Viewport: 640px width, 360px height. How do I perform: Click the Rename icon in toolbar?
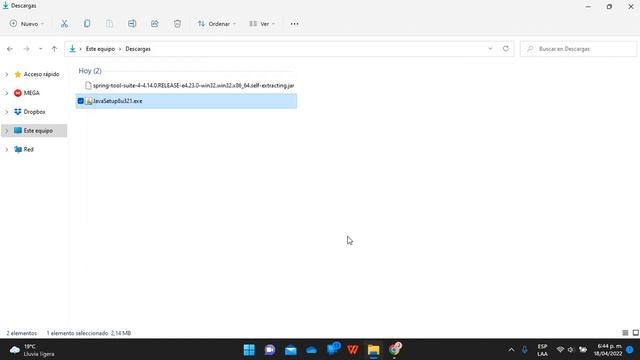point(132,24)
